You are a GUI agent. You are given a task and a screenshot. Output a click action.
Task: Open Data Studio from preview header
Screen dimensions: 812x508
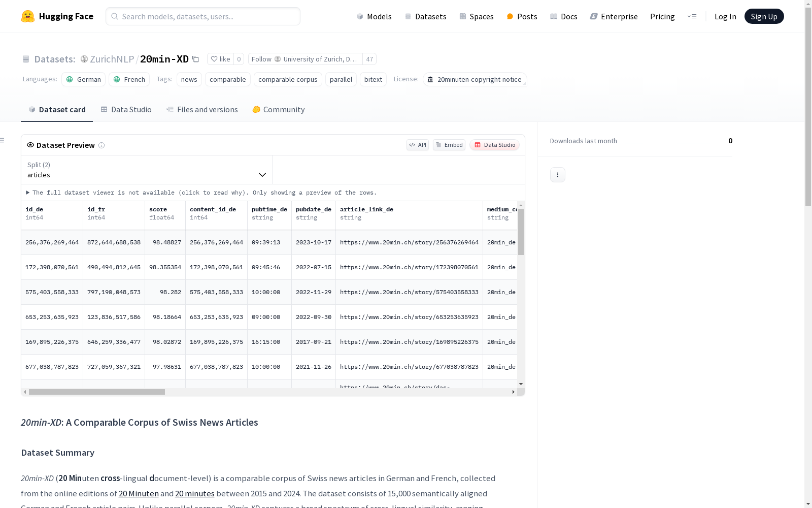(495, 145)
